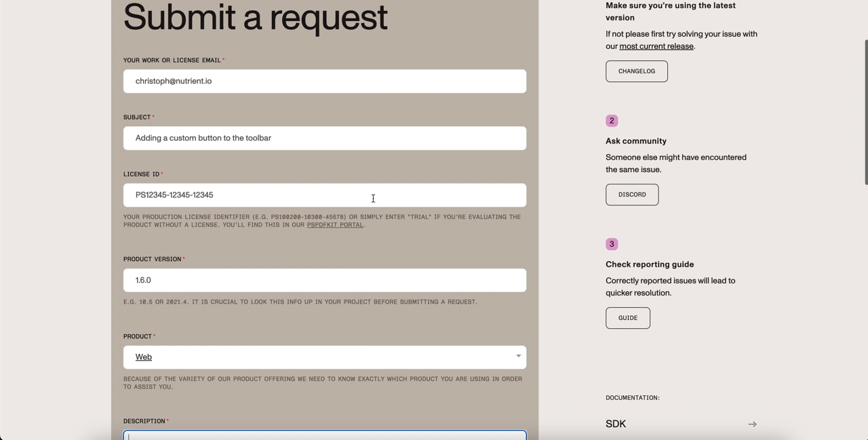The width and height of the screenshot is (868, 440).
Task: Click the step 2 number badge
Action: [x=612, y=121]
